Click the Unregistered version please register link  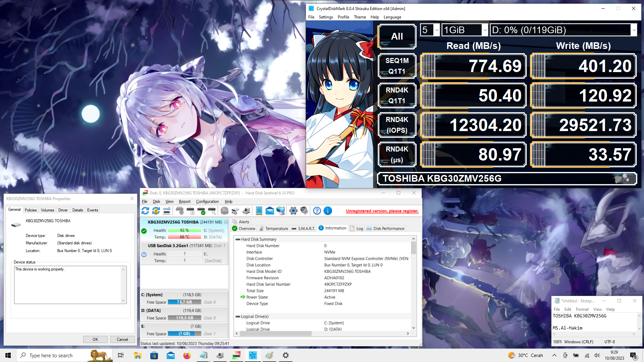pyautogui.click(x=382, y=211)
